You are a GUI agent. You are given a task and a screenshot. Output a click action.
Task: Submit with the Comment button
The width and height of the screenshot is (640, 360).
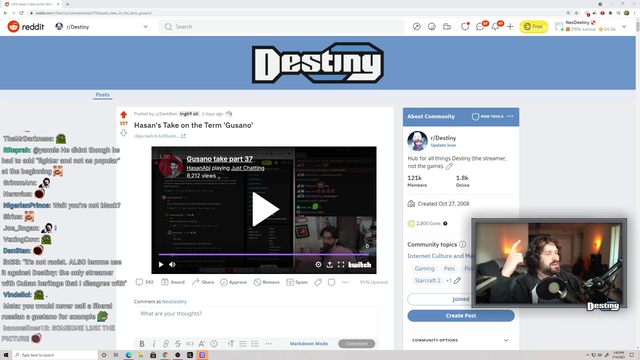pos(356,344)
